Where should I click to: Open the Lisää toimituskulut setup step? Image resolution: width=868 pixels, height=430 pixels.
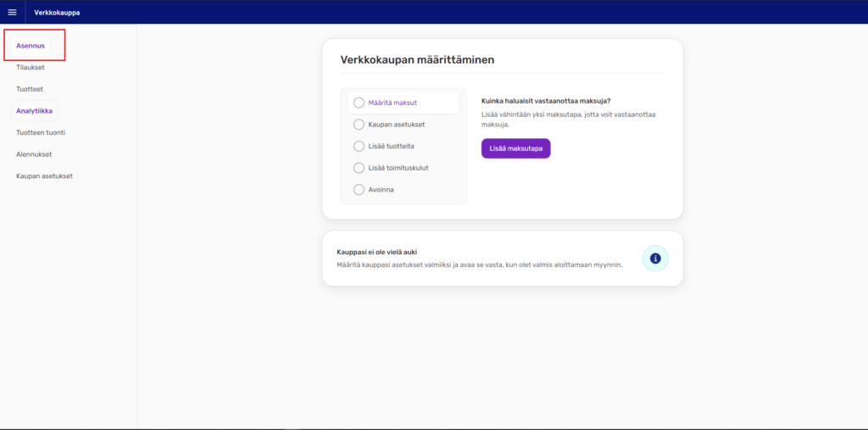click(398, 168)
